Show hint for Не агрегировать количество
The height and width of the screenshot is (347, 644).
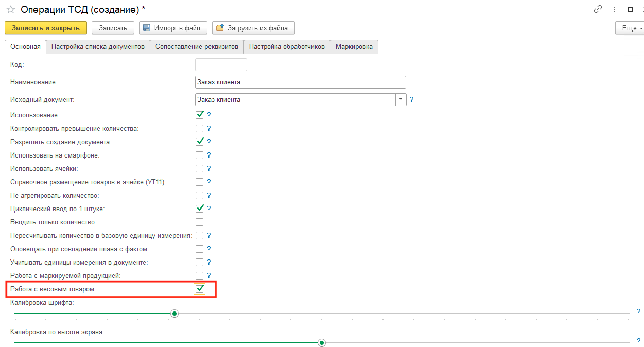(209, 195)
